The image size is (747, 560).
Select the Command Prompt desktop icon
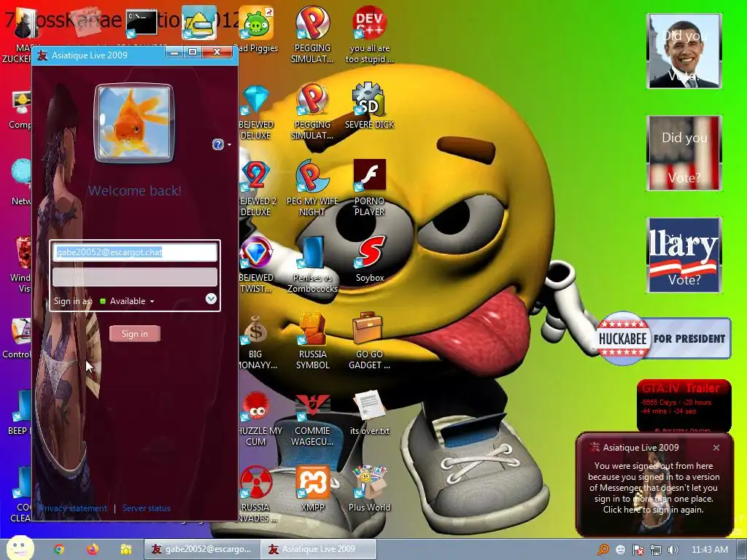point(142,23)
